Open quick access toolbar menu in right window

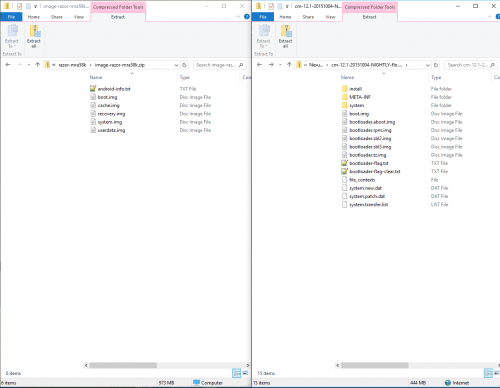coord(287,7)
